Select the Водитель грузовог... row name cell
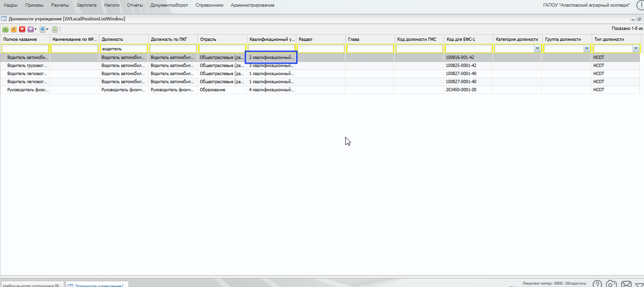Viewport: 644px width, 287px height. pyautogui.click(x=25, y=66)
